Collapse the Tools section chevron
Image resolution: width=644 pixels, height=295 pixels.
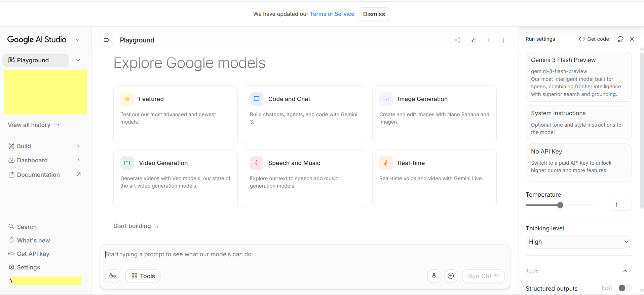click(x=625, y=271)
